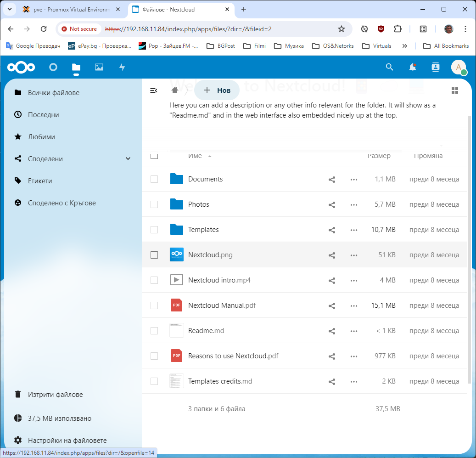
Task: Select Последни in sidebar
Action: 73,114
